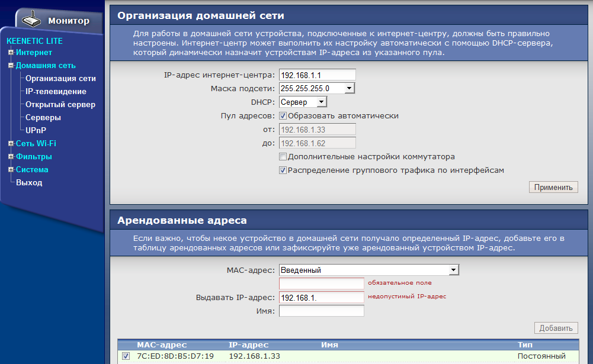Open IP-телевидение settings
Viewport: 593px width, 364px height.
click(56, 92)
